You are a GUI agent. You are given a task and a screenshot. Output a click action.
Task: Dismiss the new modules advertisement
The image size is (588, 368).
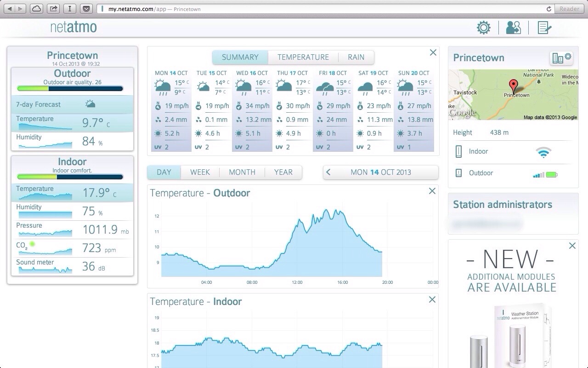tap(572, 246)
